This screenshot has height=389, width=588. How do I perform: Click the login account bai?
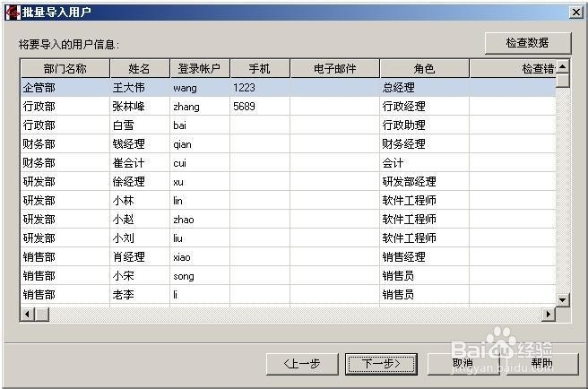click(179, 125)
